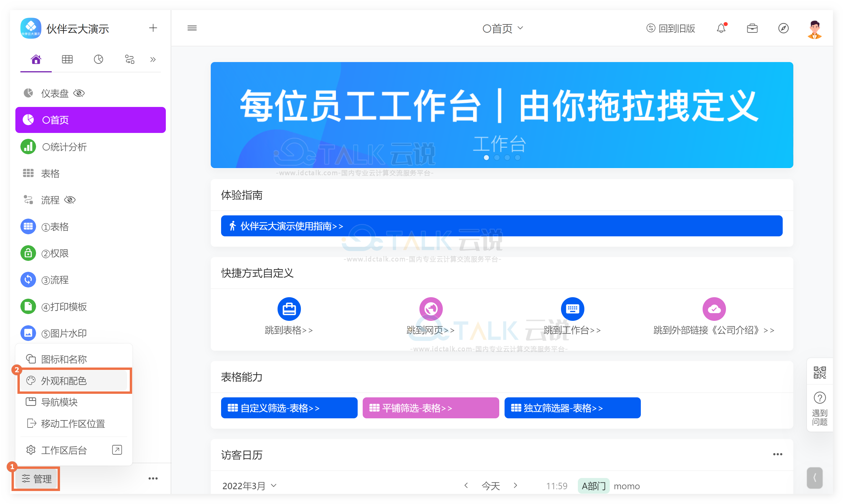This screenshot has height=504, width=843.
Task: Choose 导航模块 in manage menu
Action: 74,402
